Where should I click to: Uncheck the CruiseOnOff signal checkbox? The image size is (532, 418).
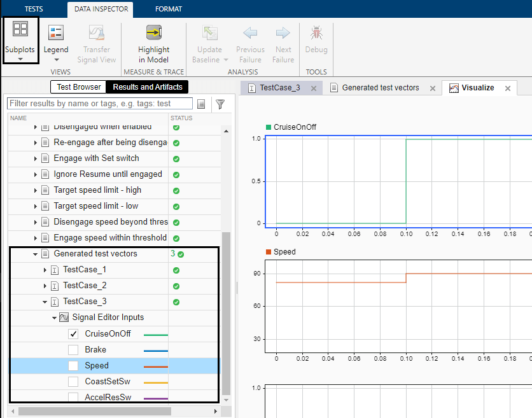point(73,333)
